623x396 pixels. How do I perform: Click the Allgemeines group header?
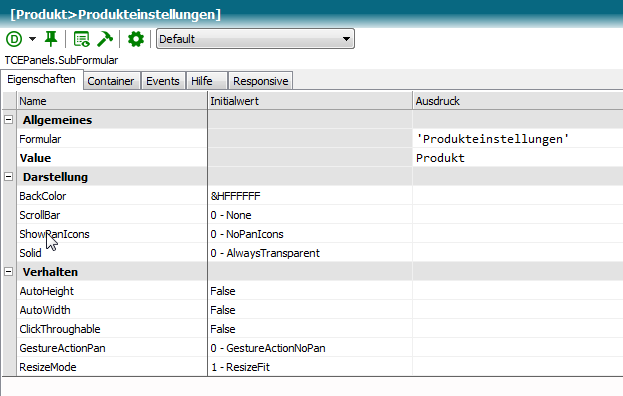click(57, 120)
